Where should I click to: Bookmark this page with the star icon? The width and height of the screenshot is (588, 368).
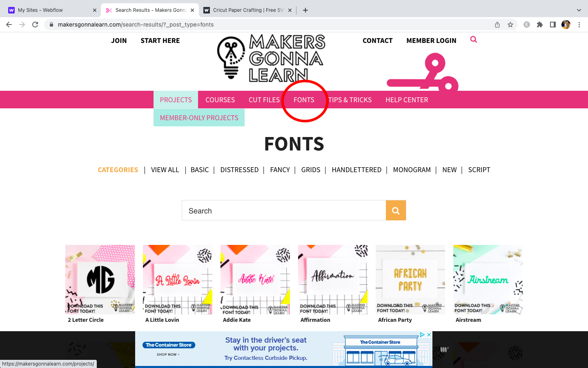(510, 25)
